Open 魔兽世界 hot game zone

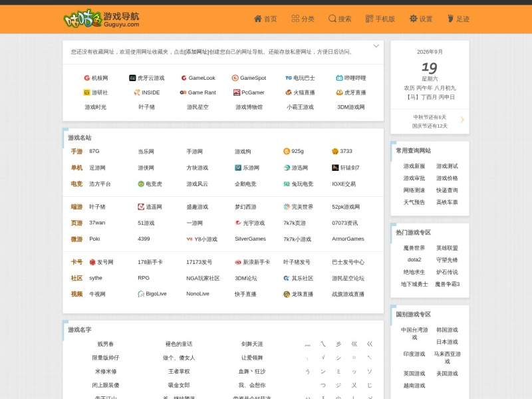click(414, 248)
